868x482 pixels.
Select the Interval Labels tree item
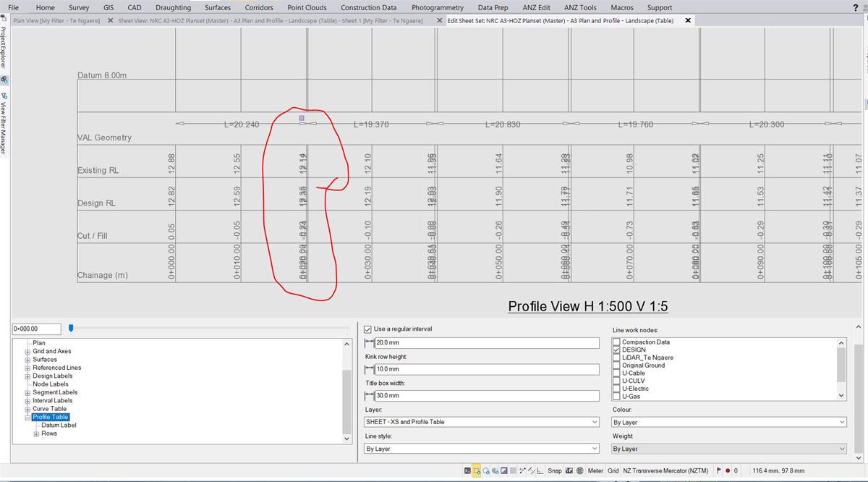point(53,401)
